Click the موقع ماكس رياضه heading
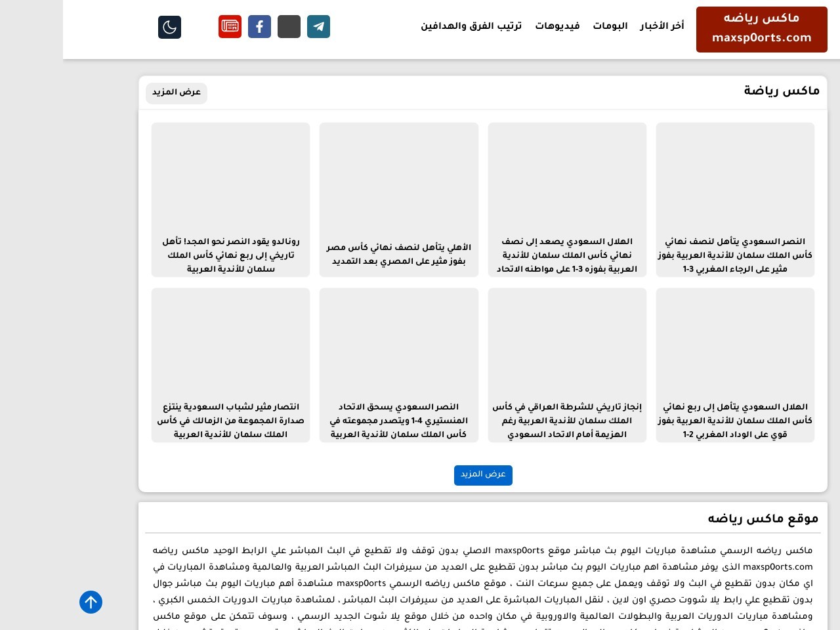Viewport: 840px width, 630px height. [763, 519]
